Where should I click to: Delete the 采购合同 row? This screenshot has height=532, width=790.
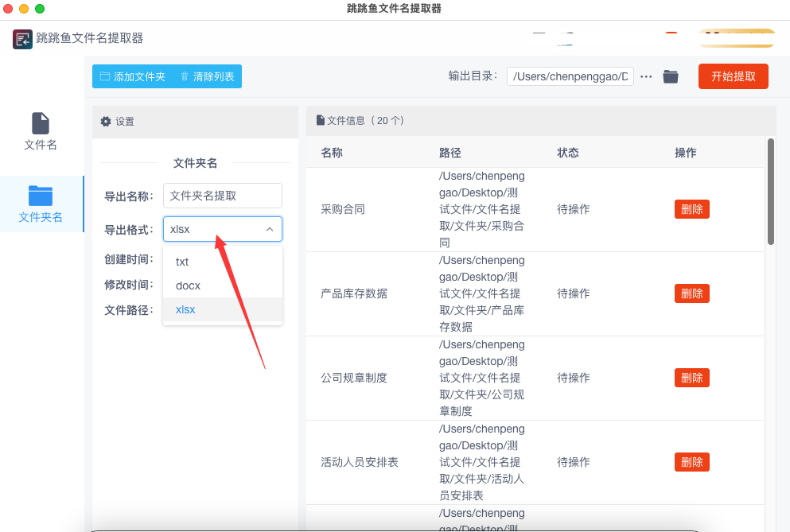[x=692, y=209]
